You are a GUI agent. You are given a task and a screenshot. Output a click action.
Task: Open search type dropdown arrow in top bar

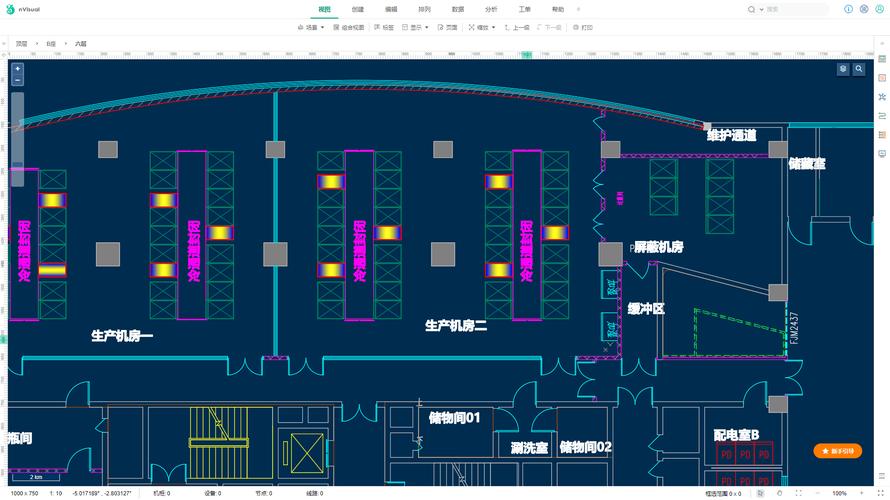pyautogui.click(x=761, y=10)
